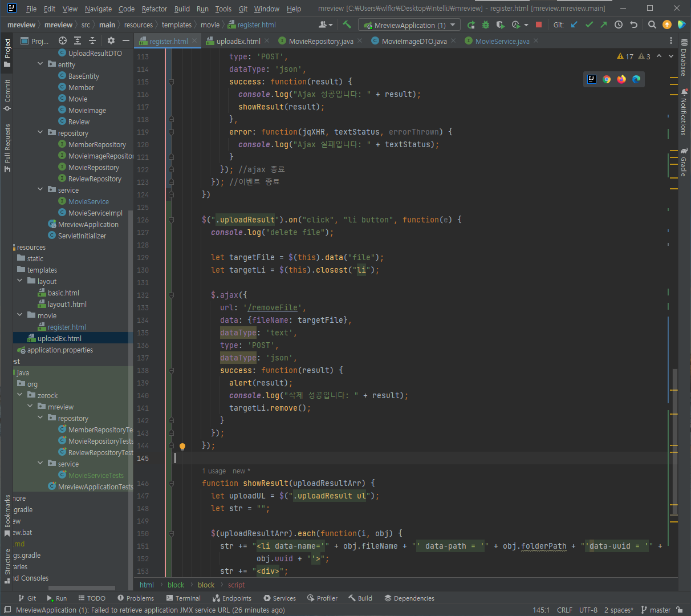Screen dimensions: 691x616
Task: Hide the Project panel with the minus icon
Action: tap(126, 40)
